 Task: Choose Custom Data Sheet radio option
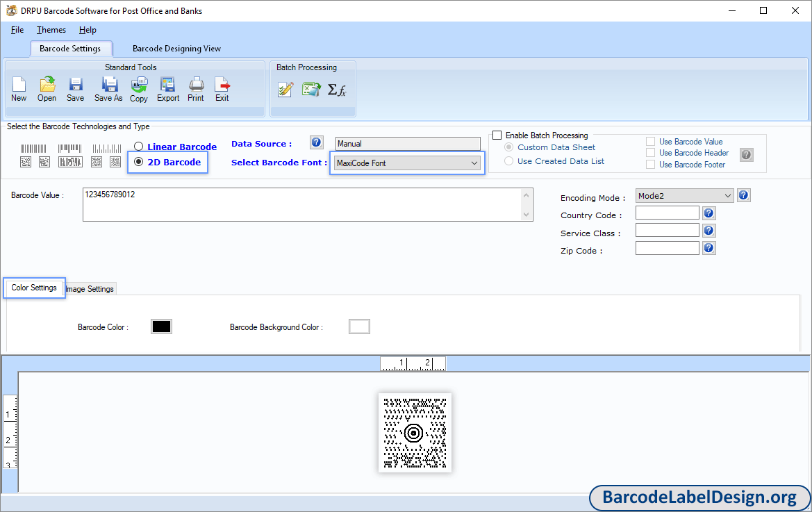point(509,147)
